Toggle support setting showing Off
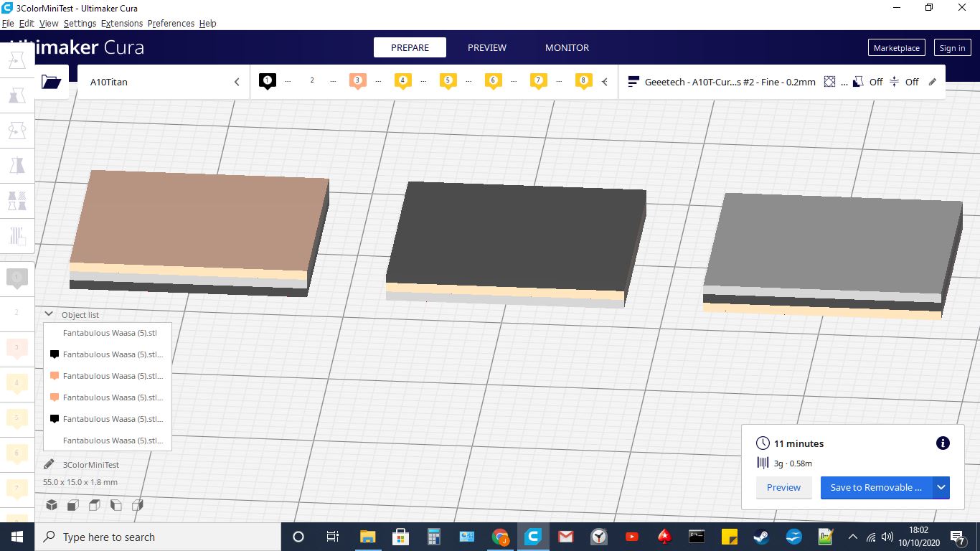Image resolution: width=980 pixels, height=551 pixels. [x=867, y=82]
